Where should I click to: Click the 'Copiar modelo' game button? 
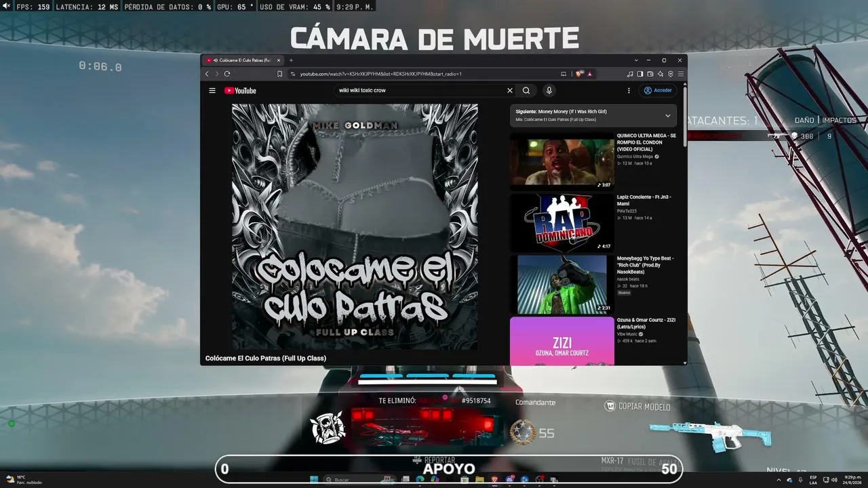pos(637,407)
